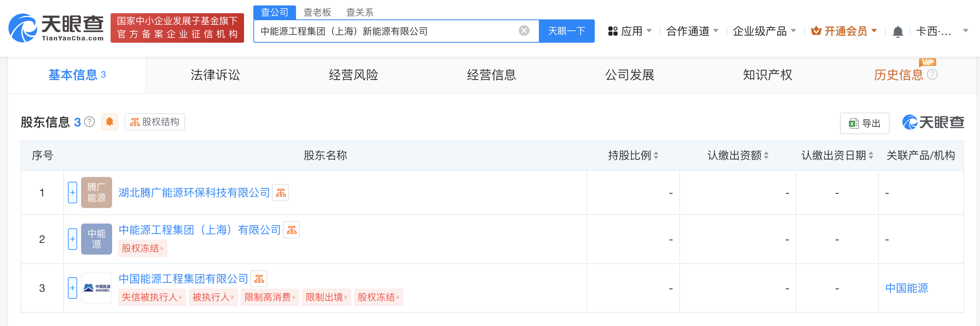Screen dimensions: 980x326
Task: Open the 中国能源 related product link
Action: point(907,288)
